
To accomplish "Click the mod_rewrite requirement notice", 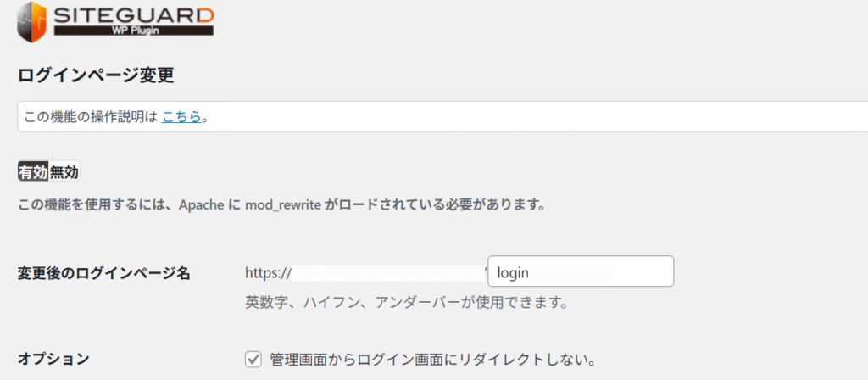I will pos(280,205).
